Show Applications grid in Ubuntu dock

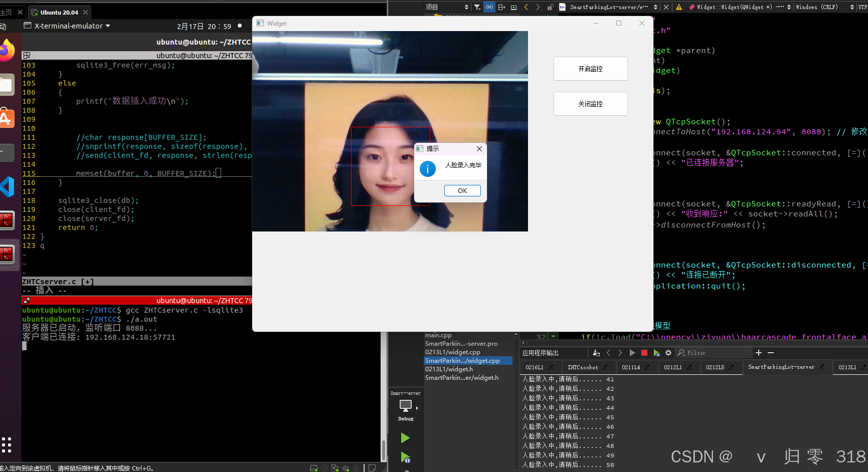click(x=7, y=444)
